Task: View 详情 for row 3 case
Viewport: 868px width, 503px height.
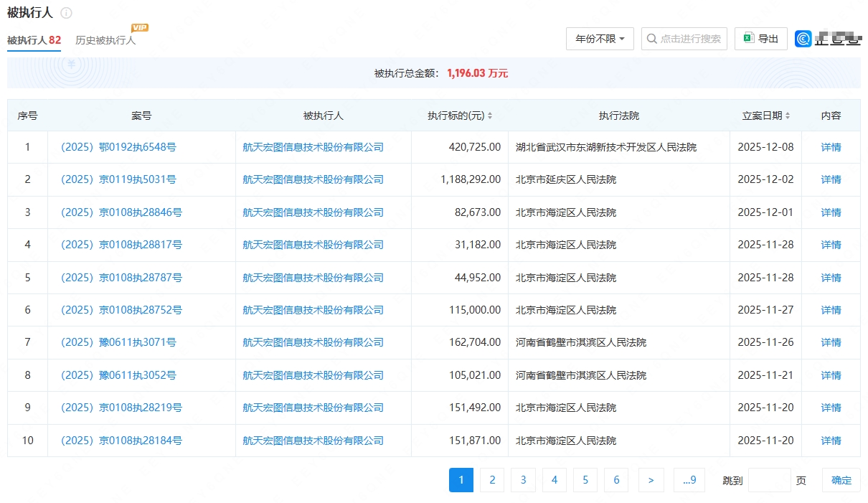Action: pos(831,212)
